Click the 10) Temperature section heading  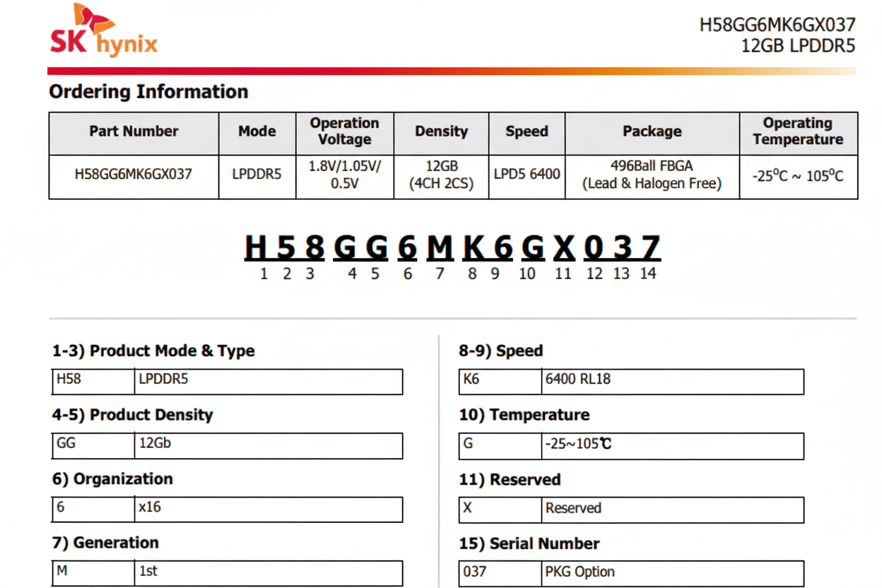coord(524,415)
